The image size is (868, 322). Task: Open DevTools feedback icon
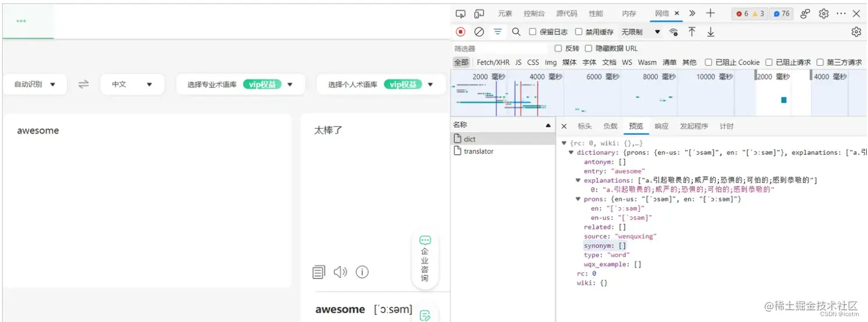click(805, 13)
